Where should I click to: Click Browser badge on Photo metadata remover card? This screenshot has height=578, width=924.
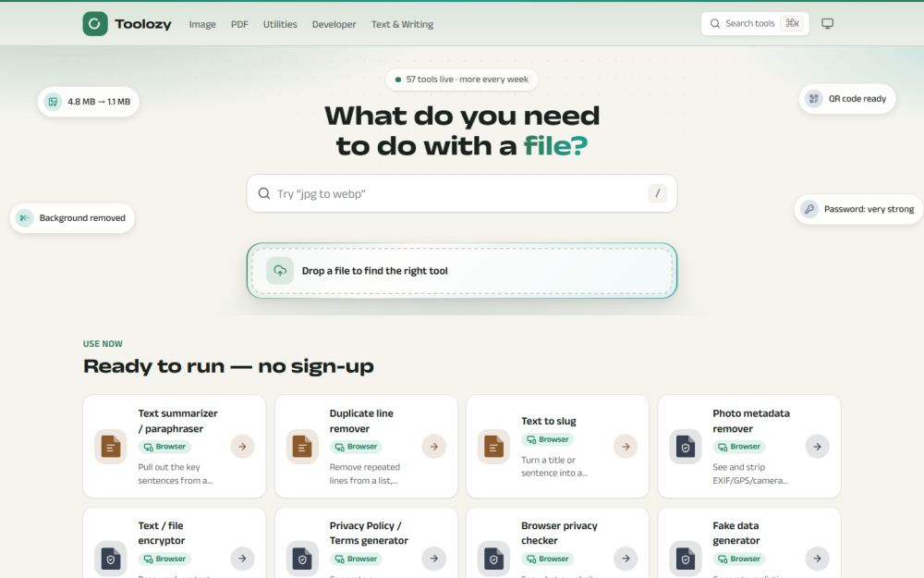739,447
